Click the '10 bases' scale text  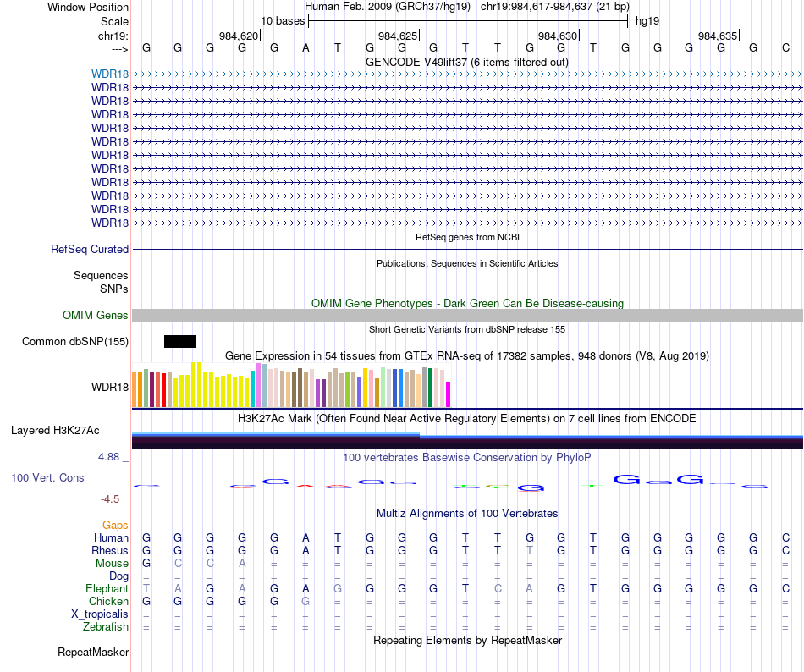283,21
